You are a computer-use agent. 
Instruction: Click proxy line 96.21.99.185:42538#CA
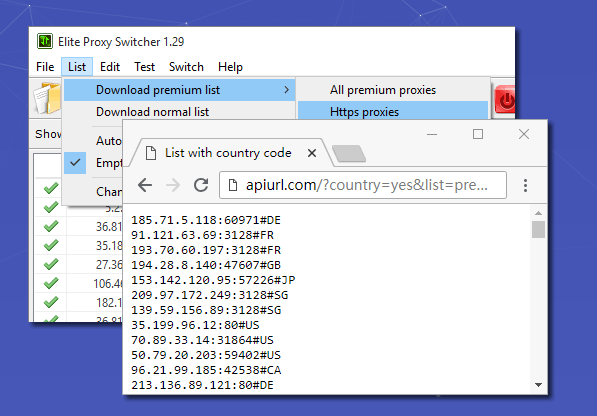[206, 370]
